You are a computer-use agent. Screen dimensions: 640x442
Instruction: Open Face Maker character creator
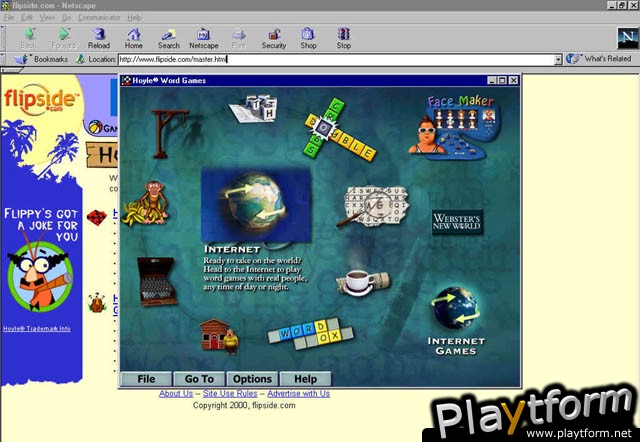click(455, 127)
